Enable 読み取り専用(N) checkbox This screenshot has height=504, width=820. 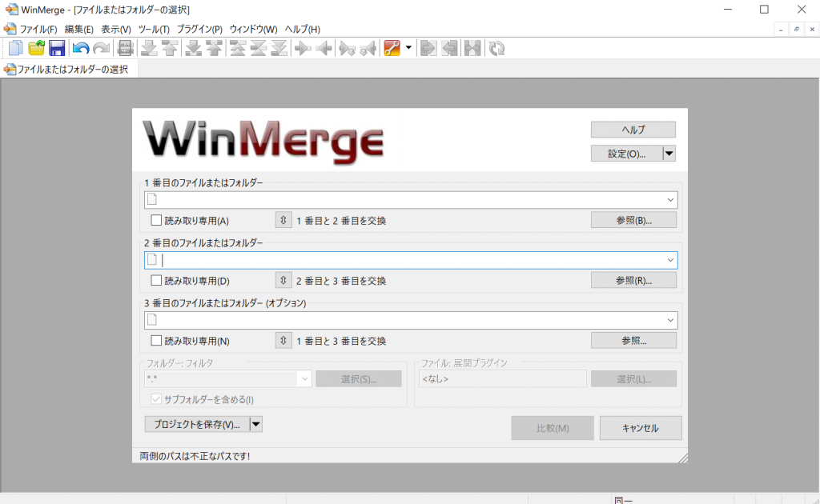[x=156, y=341]
